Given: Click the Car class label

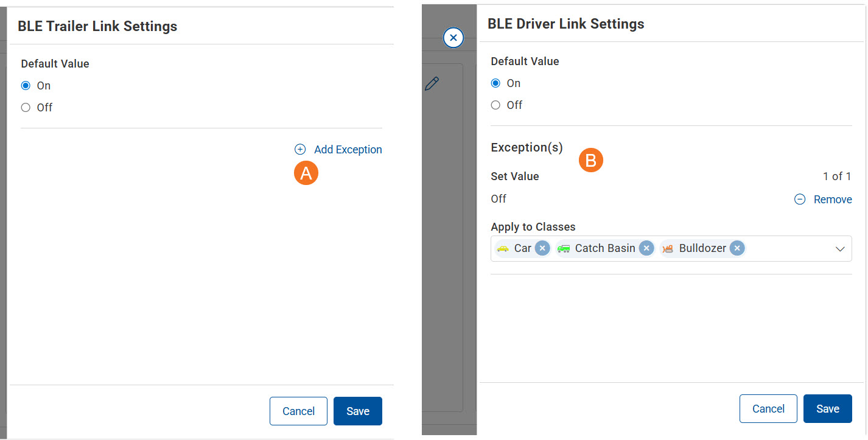Looking at the screenshot, I should pyautogui.click(x=523, y=248).
